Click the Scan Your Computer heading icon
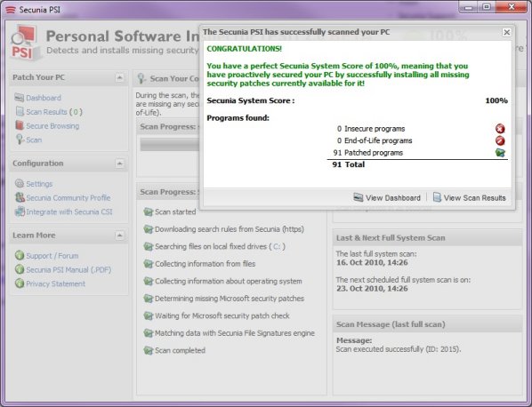Screen dimensions: 532x407 [141, 78]
